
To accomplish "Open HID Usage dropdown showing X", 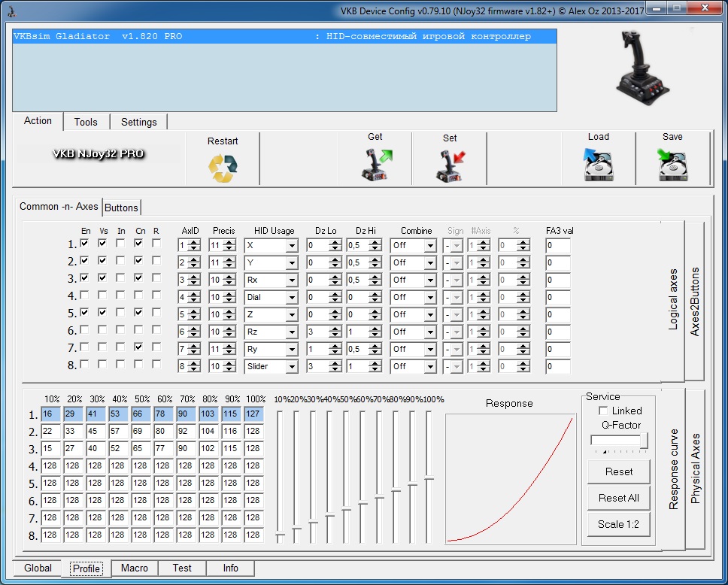I will pyautogui.click(x=292, y=246).
